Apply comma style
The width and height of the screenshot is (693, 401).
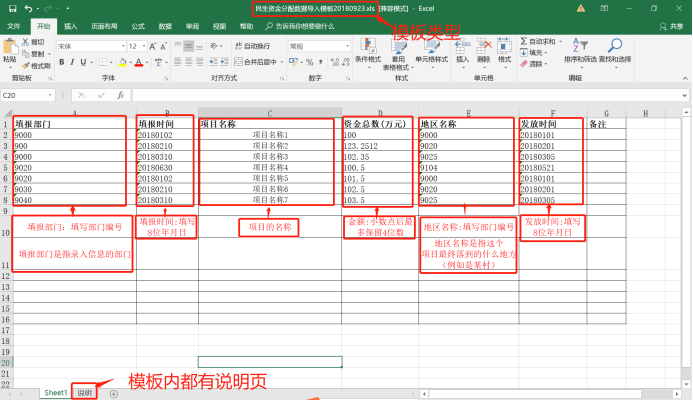[320, 62]
